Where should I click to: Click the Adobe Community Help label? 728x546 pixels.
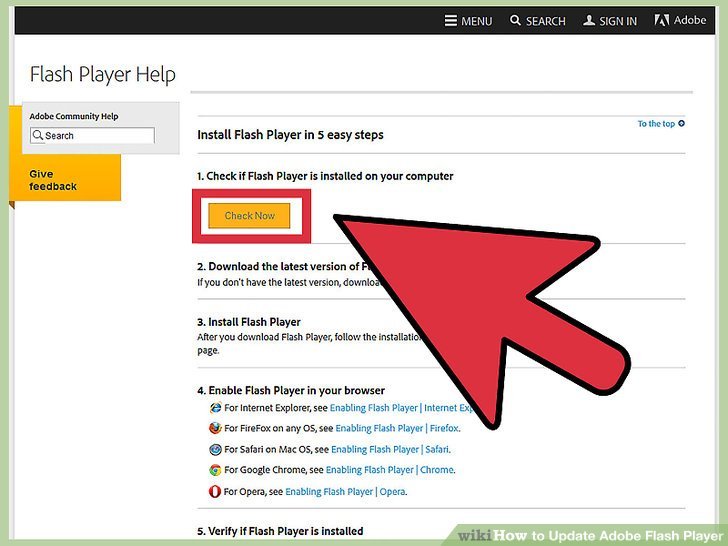(74, 116)
